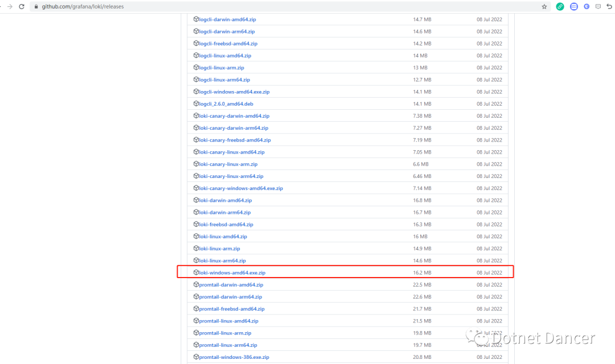Download loki-canary-darwin-amd64.zip
This screenshot has height=364, width=615.
(x=234, y=116)
